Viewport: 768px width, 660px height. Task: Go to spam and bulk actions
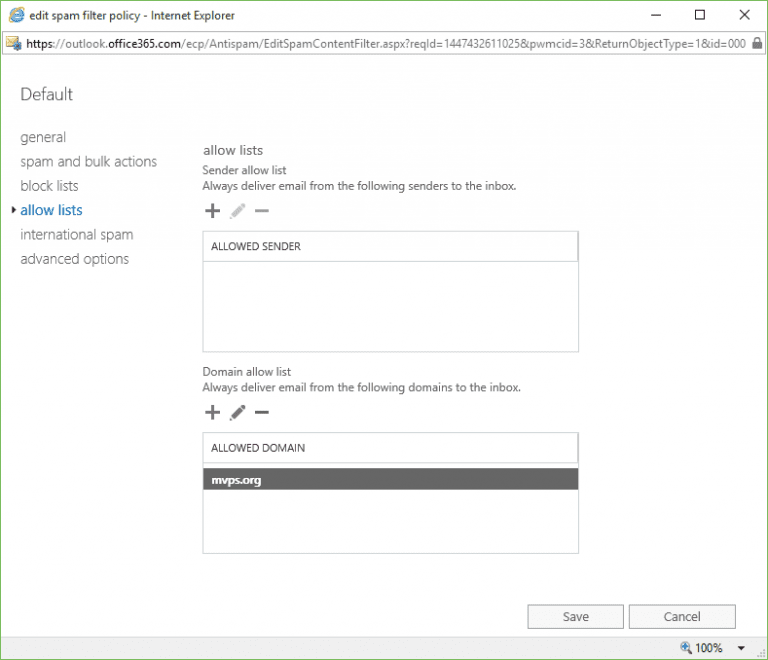(89, 162)
